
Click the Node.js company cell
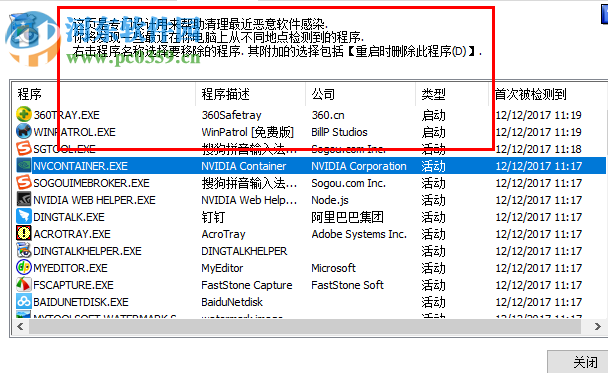[x=330, y=200]
